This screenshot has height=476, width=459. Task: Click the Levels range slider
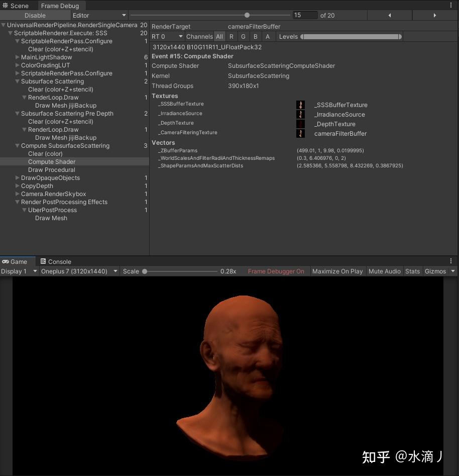tap(351, 37)
